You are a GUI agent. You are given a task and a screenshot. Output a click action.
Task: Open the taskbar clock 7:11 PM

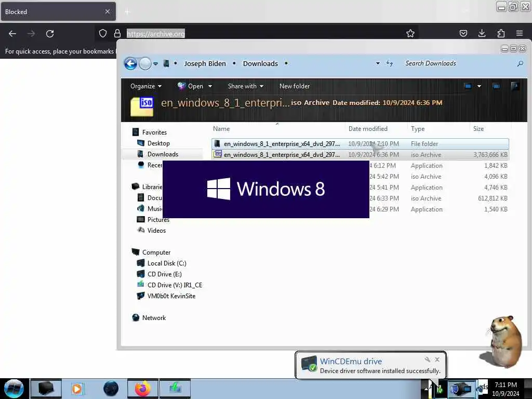(506, 389)
